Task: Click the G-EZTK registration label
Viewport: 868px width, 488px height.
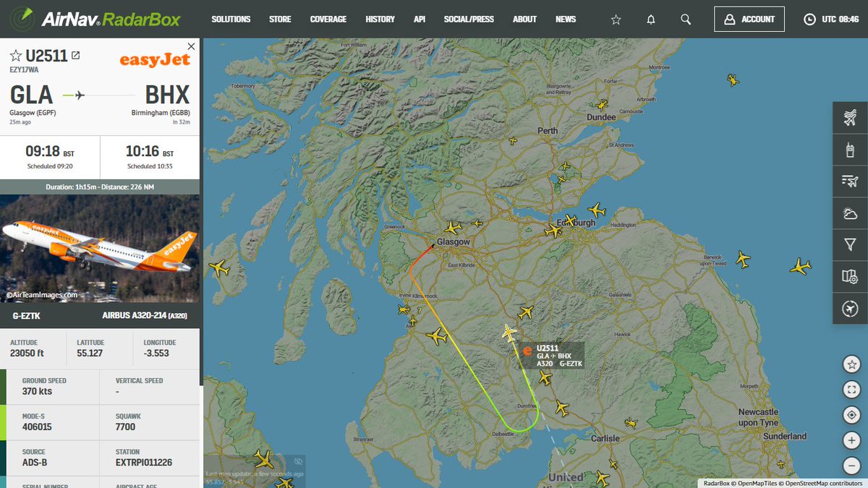Action: 25,317
